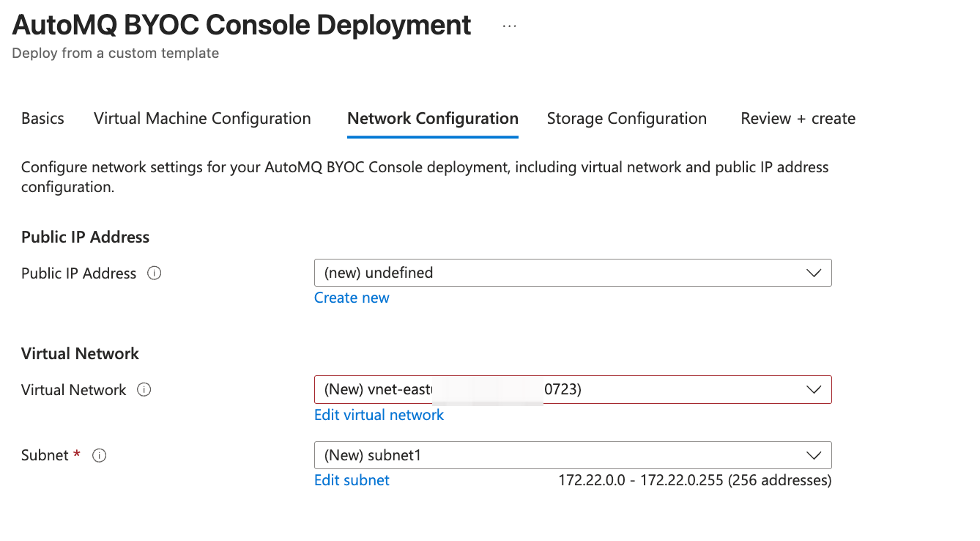Expand the Virtual Network dropdown chevron
The width and height of the screenshot is (980, 541).
814,390
